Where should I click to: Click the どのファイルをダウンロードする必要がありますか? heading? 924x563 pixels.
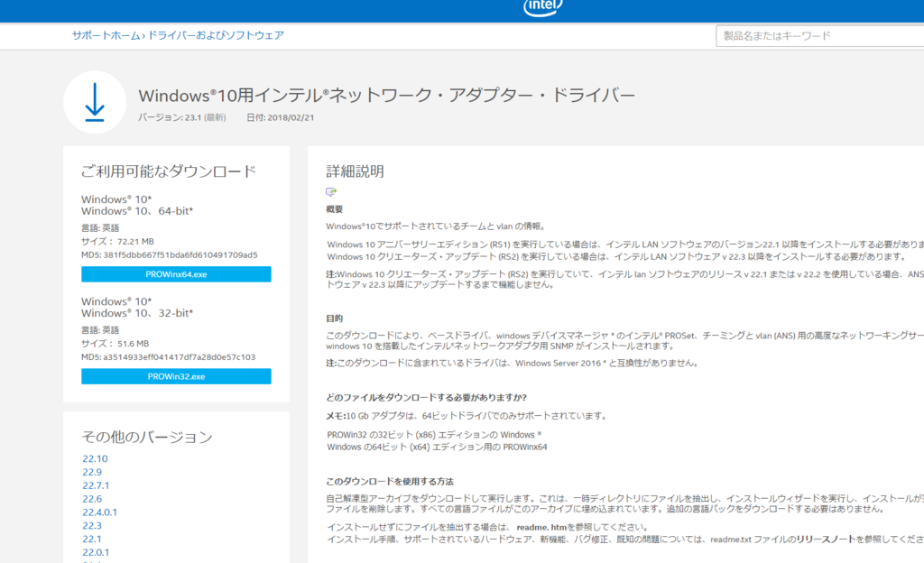pyautogui.click(x=426, y=398)
